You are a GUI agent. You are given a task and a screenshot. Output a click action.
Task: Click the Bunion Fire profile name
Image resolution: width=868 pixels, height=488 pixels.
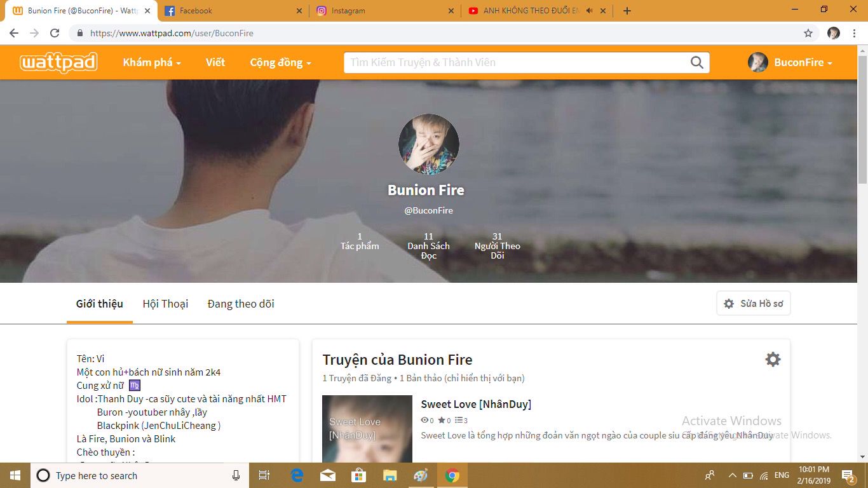coord(426,190)
